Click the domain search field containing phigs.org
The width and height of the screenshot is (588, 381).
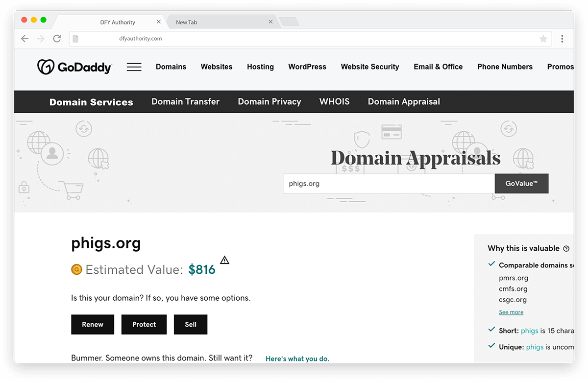pos(389,184)
